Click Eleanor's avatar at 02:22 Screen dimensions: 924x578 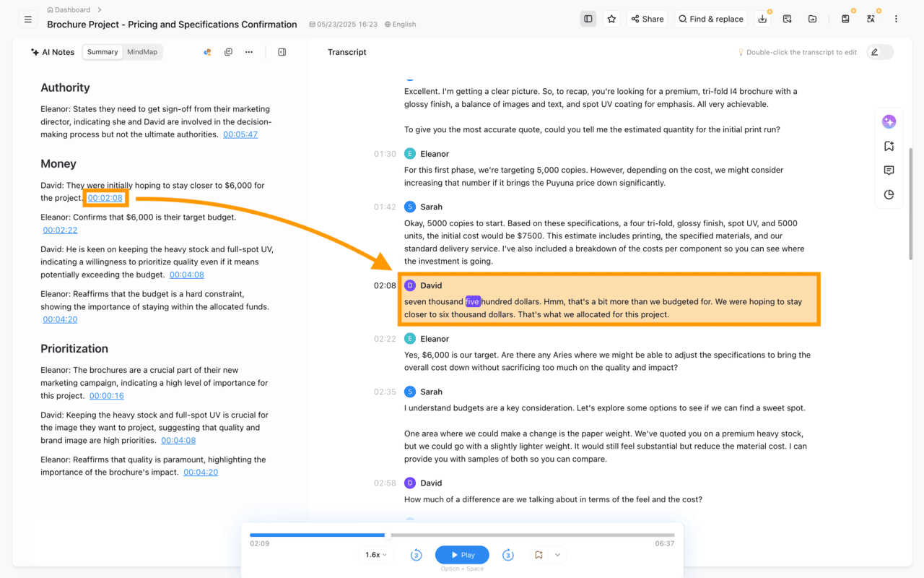(x=410, y=339)
